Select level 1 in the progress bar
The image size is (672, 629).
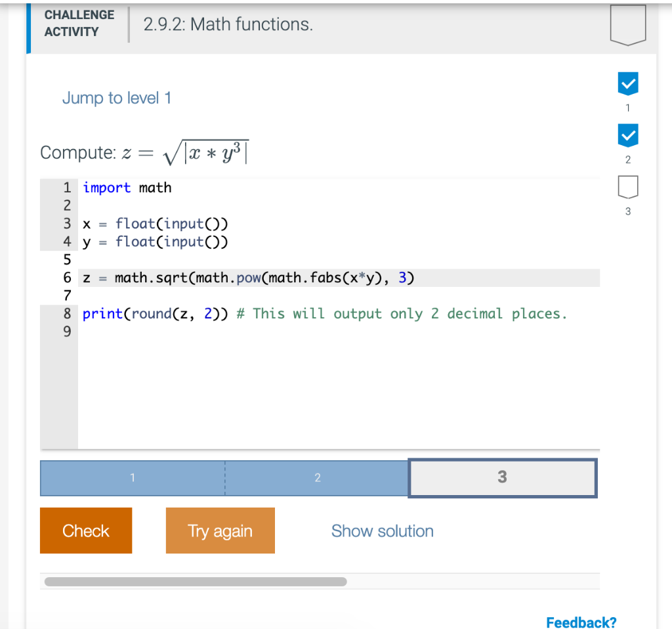pyautogui.click(x=133, y=477)
